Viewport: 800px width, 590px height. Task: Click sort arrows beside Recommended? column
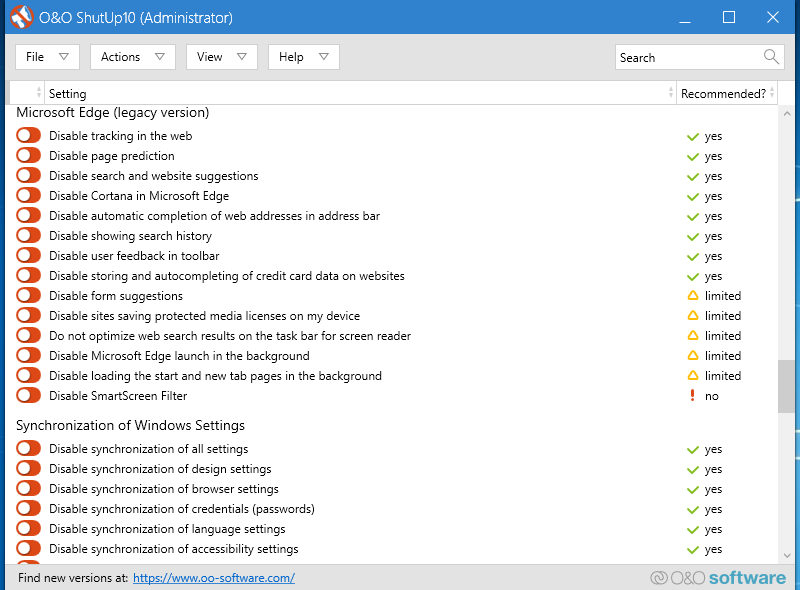click(x=772, y=93)
